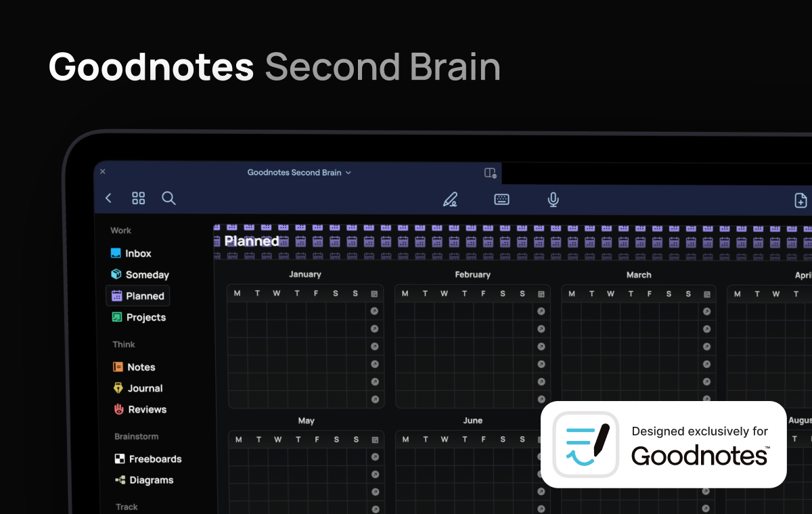Open split view icon beside document title
This screenshot has height=514, width=812.
(x=491, y=173)
